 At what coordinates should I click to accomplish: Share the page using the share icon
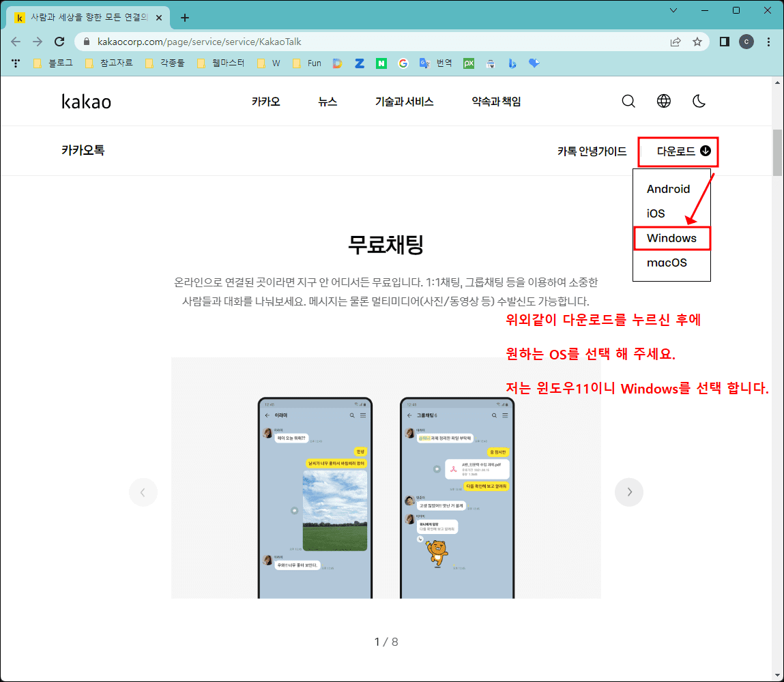point(675,42)
